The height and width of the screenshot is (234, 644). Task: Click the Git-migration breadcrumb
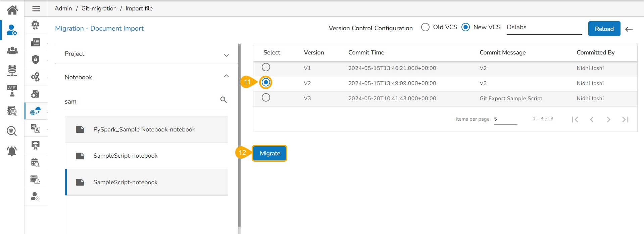tap(99, 8)
